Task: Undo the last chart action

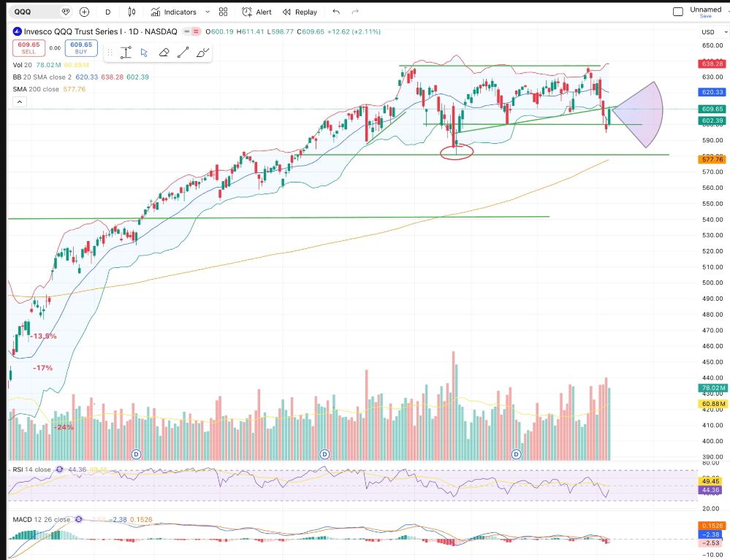Action: (x=336, y=12)
